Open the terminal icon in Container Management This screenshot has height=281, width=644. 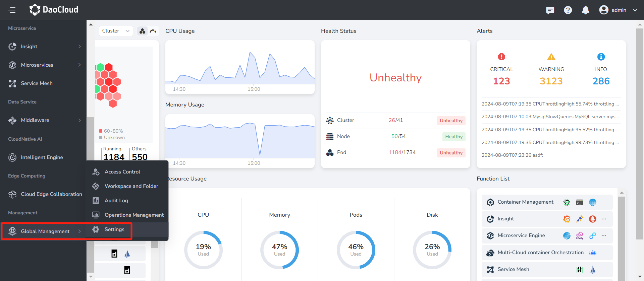tap(580, 202)
